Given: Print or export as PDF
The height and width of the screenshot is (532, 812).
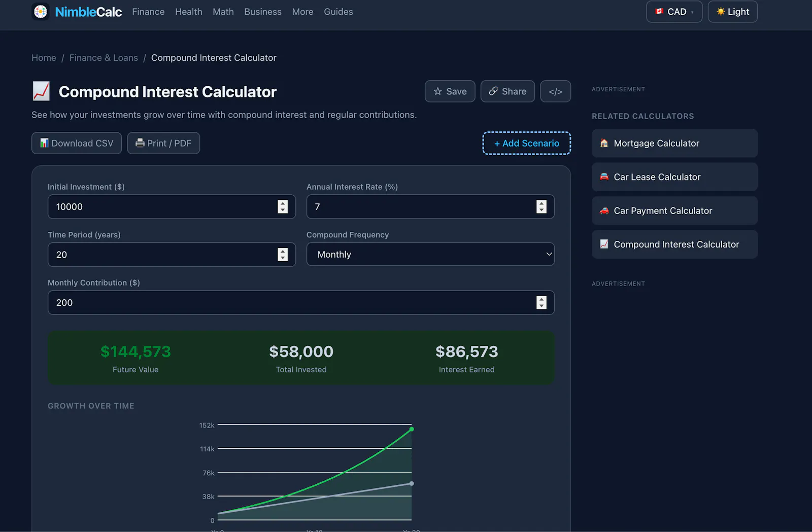Looking at the screenshot, I should click(163, 143).
